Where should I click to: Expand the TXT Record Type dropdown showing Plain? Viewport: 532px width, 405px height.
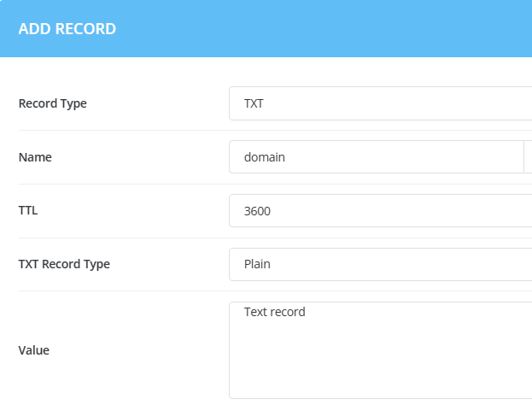point(380,264)
